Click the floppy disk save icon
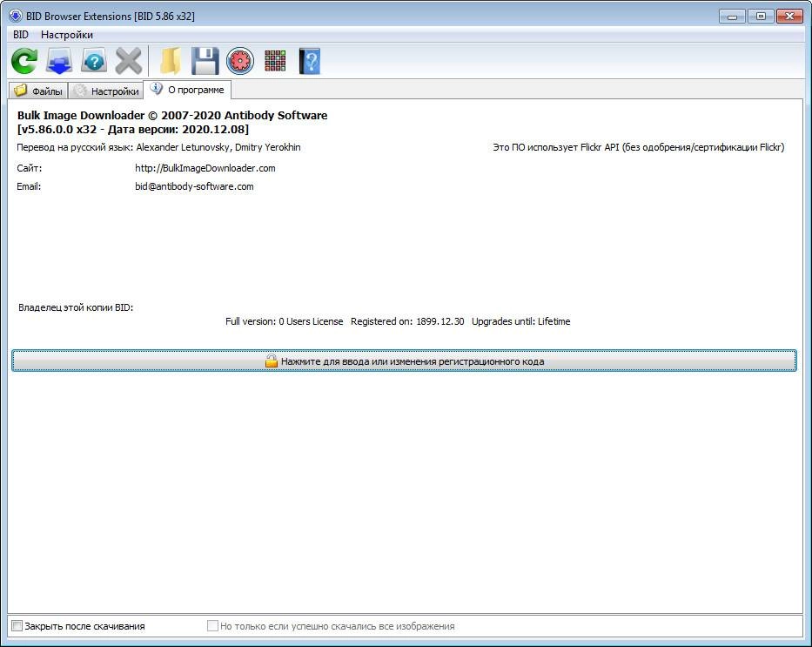812x647 pixels. tap(205, 61)
